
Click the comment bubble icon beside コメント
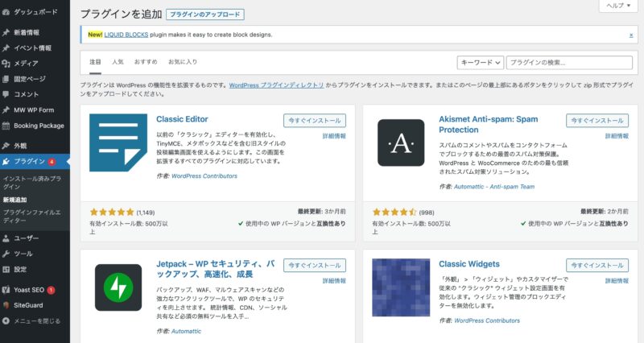pyautogui.click(x=6, y=94)
